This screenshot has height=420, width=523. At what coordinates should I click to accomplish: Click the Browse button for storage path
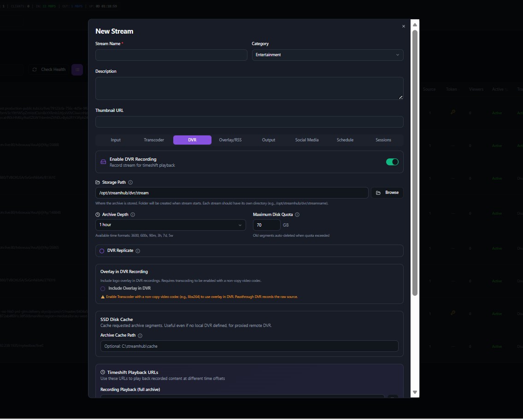(387, 192)
